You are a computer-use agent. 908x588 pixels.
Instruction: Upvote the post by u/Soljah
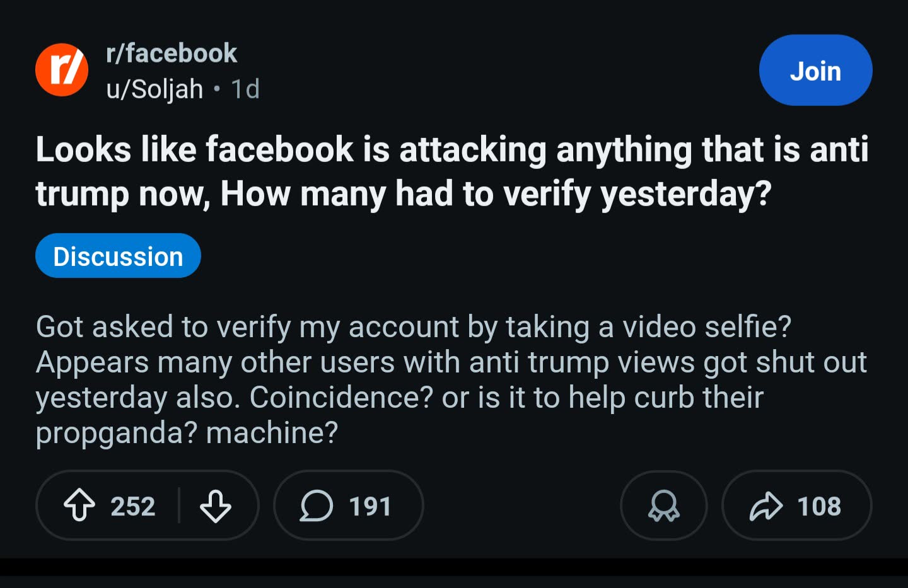[x=79, y=505]
